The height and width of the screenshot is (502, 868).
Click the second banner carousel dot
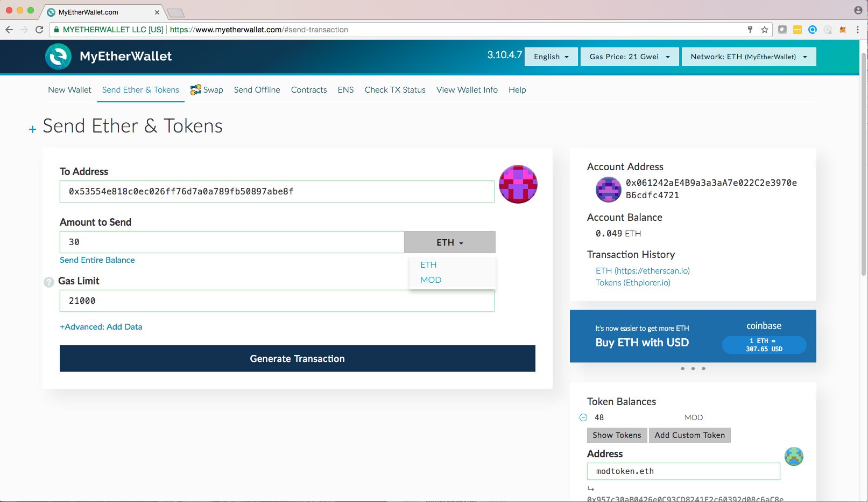[x=693, y=368]
